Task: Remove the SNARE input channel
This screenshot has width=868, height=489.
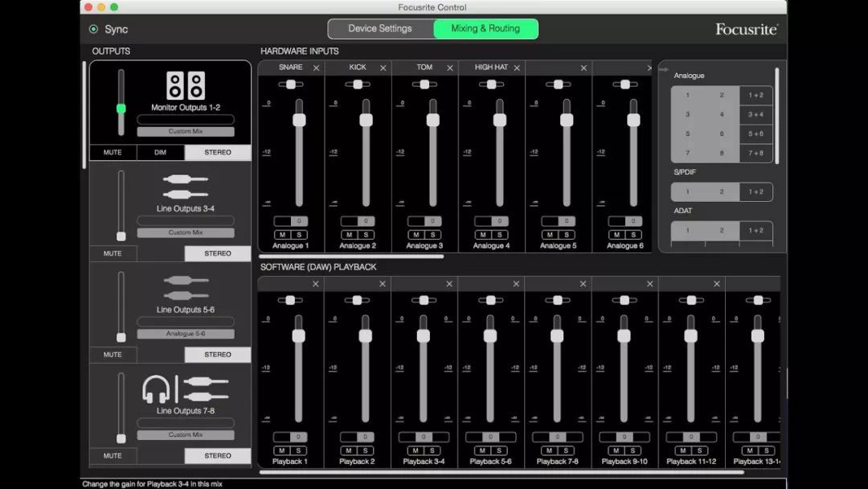Action: pos(315,68)
